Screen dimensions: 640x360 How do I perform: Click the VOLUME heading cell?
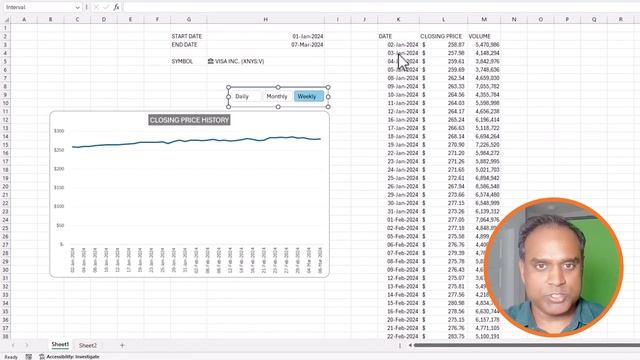coord(480,36)
